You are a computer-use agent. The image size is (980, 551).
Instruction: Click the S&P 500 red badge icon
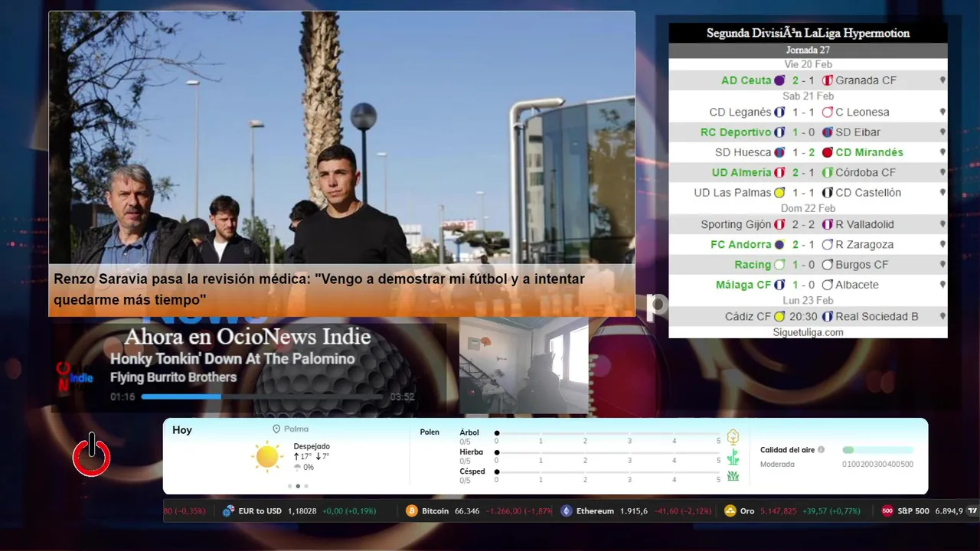click(x=887, y=510)
